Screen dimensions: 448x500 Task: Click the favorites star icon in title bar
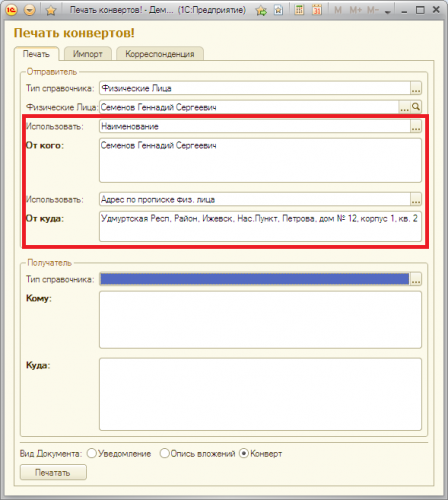(x=51, y=10)
